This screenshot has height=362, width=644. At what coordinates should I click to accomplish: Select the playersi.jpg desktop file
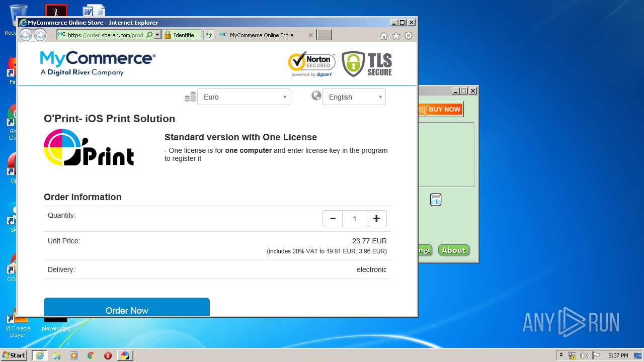56,324
